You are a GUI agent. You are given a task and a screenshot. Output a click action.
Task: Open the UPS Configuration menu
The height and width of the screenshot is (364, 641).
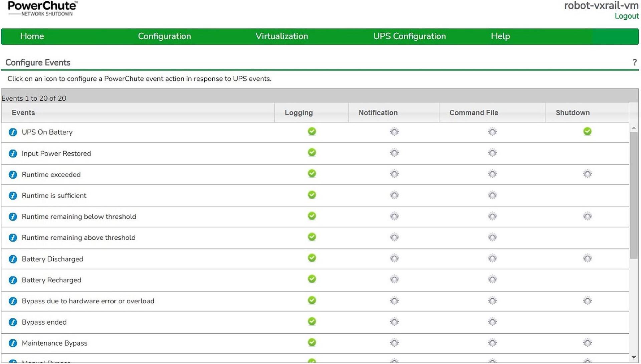click(x=409, y=36)
